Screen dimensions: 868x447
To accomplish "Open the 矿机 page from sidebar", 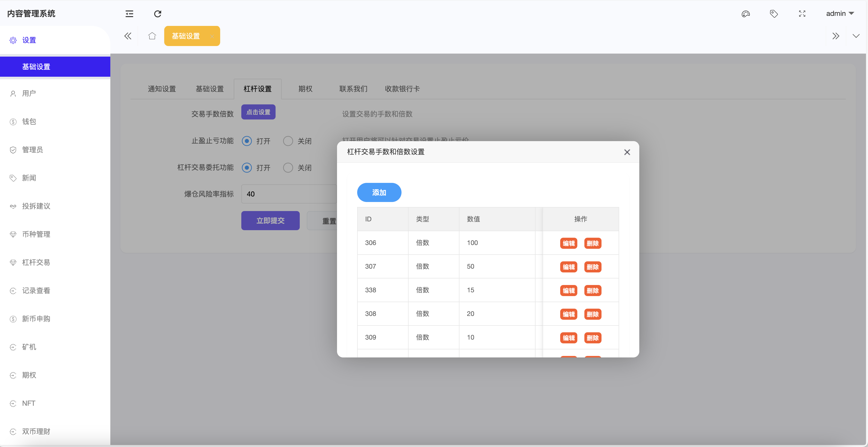I will (29, 347).
